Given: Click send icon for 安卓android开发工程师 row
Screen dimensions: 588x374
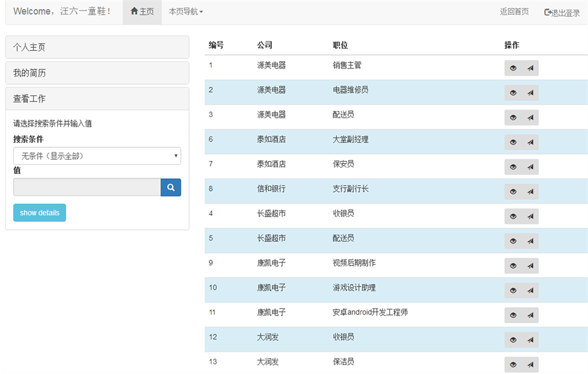Looking at the screenshot, I should click(530, 315).
